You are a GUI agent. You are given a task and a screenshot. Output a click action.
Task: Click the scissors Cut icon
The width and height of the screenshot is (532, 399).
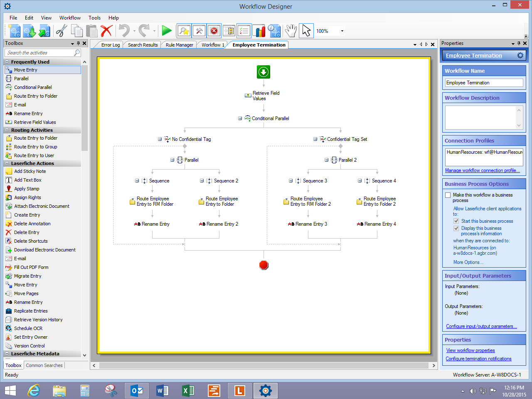click(x=62, y=31)
